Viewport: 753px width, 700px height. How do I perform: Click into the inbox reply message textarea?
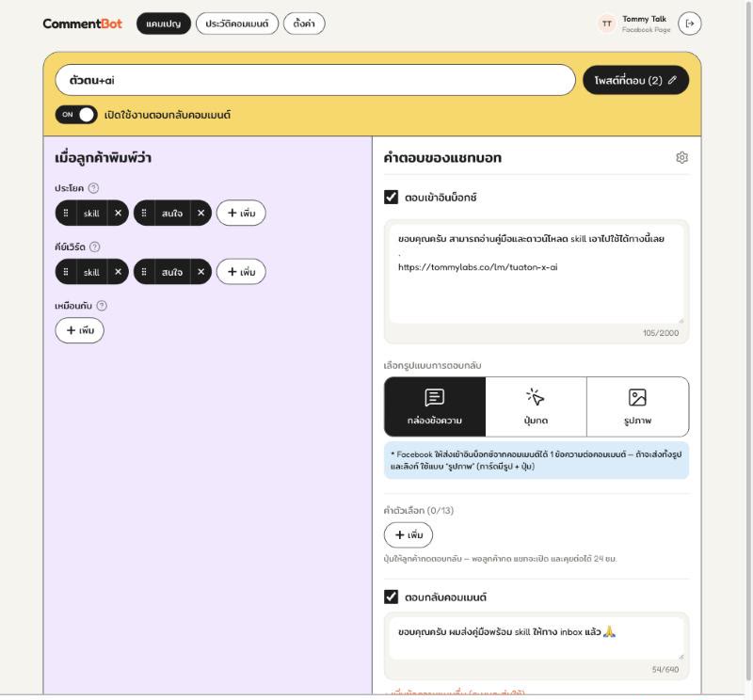pyautogui.click(x=536, y=274)
